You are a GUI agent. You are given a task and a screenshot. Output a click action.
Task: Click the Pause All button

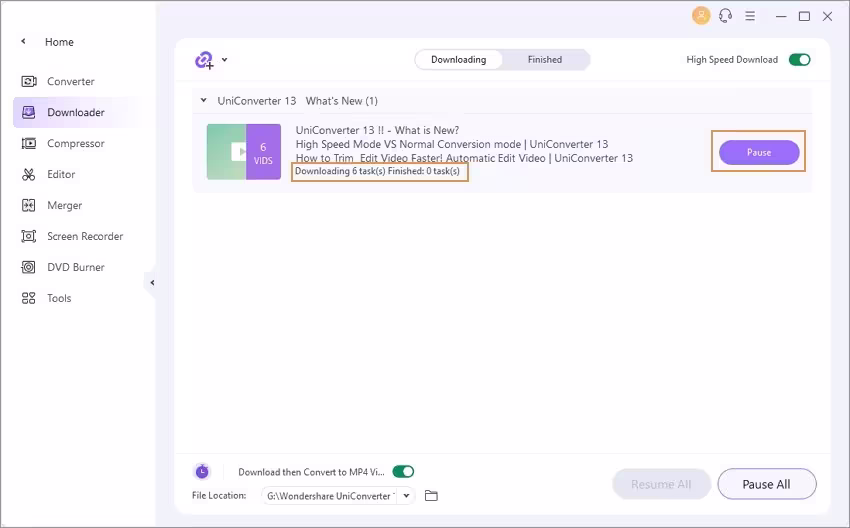(767, 484)
